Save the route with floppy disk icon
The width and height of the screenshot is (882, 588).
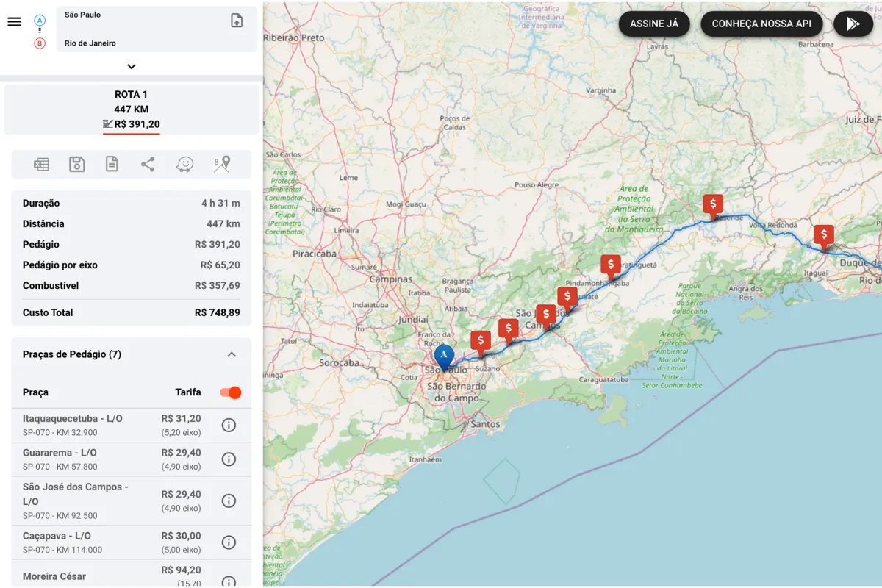[x=76, y=165]
